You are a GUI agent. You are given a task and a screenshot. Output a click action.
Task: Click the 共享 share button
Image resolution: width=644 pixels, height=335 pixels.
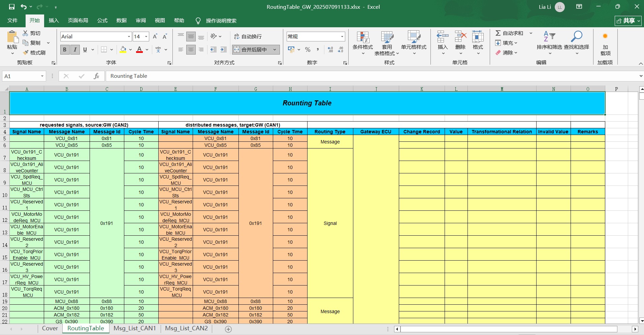coord(628,21)
